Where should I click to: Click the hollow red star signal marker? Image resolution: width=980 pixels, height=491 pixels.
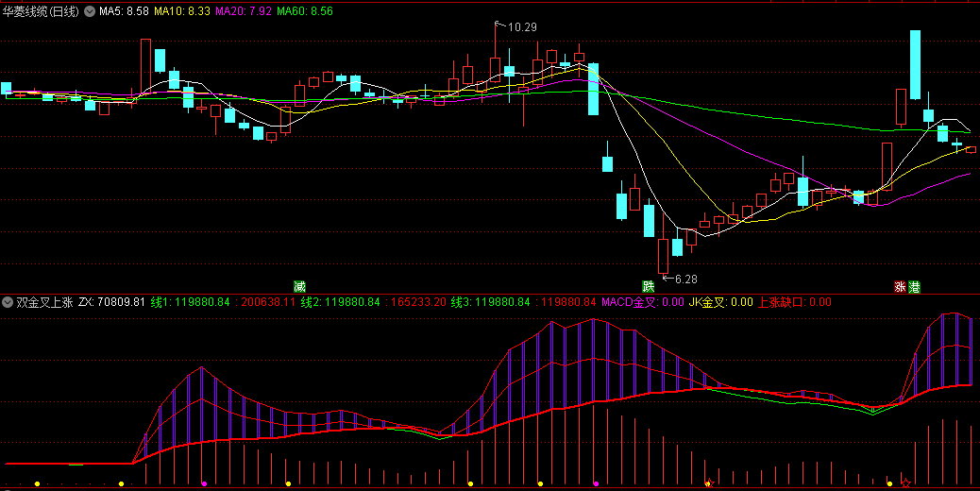coord(905,483)
